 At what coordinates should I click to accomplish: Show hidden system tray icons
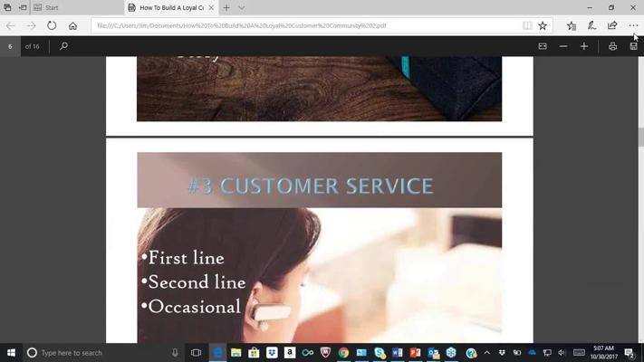click(486, 353)
